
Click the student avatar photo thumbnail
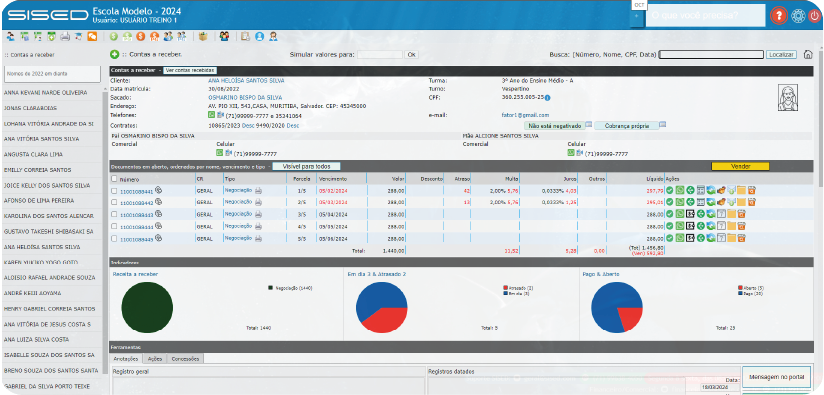(x=788, y=98)
